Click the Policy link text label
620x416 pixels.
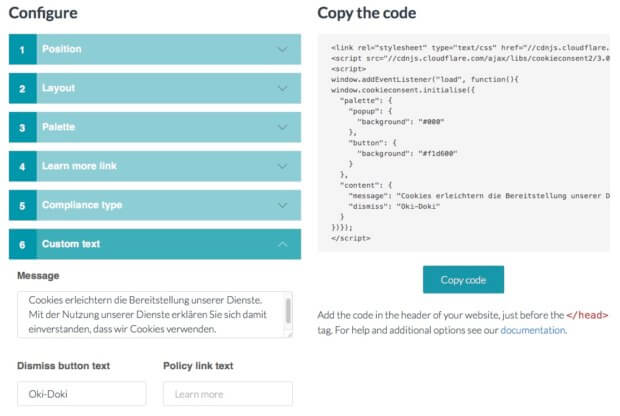[x=198, y=366]
